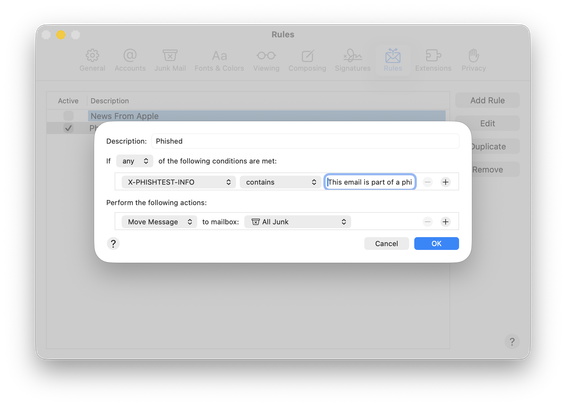Open General settings gear icon
This screenshot has height=407, width=566.
coord(92,56)
